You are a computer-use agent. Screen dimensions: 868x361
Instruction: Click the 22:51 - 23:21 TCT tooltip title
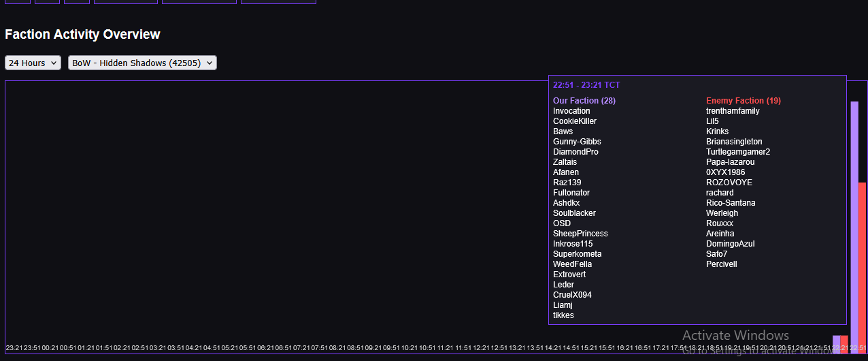(x=586, y=85)
